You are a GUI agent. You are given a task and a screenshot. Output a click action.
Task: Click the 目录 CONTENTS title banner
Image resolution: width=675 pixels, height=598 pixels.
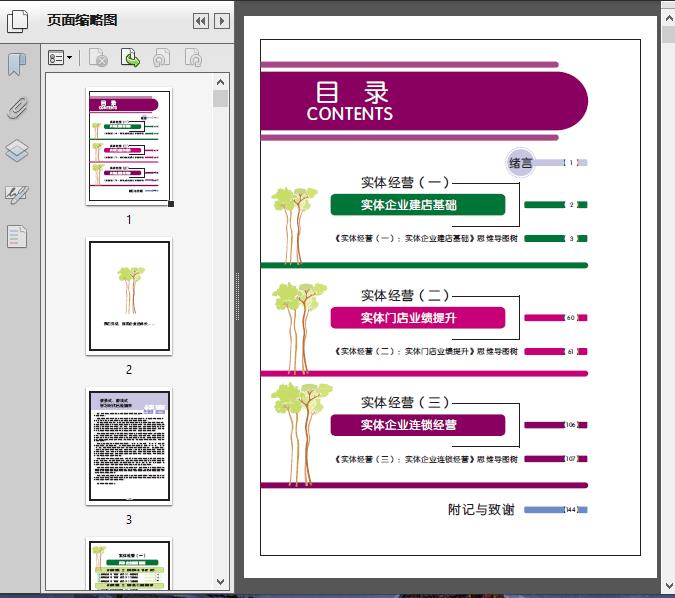point(424,101)
